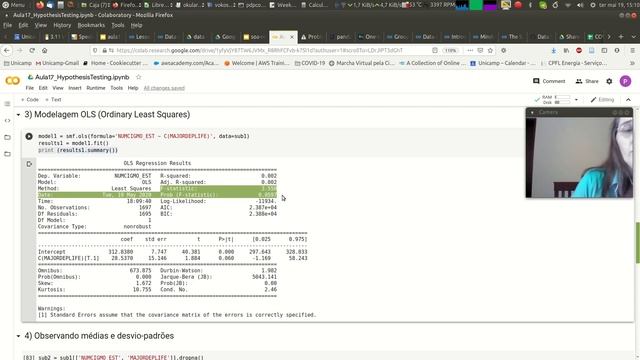Click the Disk usage bar
The image size is (640, 360).
click(562, 102)
